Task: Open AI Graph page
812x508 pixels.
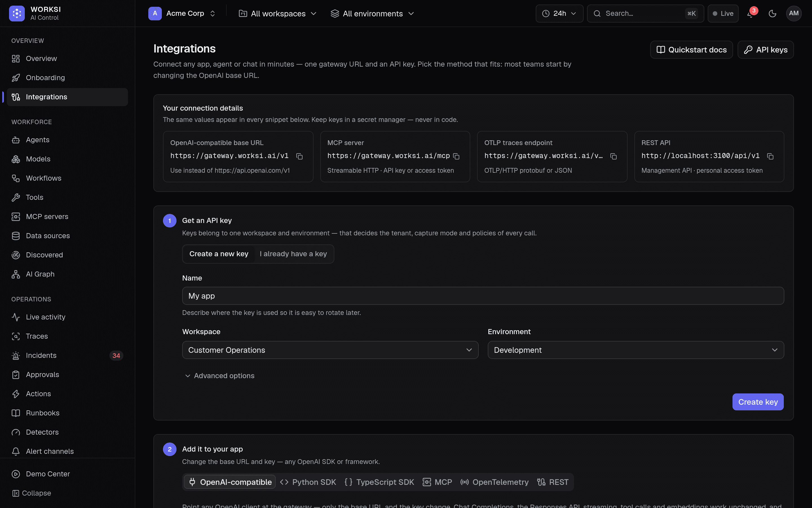Action: click(x=67, y=274)
